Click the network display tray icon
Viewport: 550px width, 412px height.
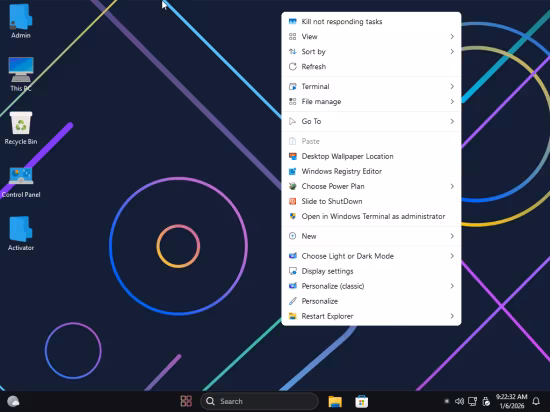click(472, 401)
